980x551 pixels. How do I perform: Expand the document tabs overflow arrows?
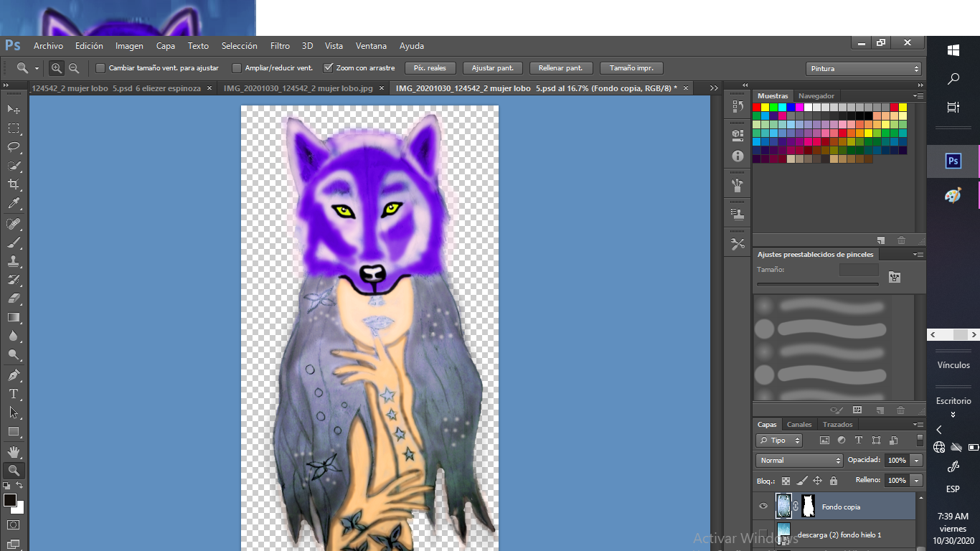point(714,88)
